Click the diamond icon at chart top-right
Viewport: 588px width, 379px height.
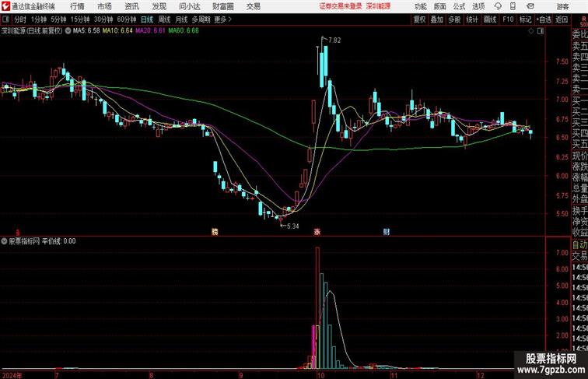point(531,31)
